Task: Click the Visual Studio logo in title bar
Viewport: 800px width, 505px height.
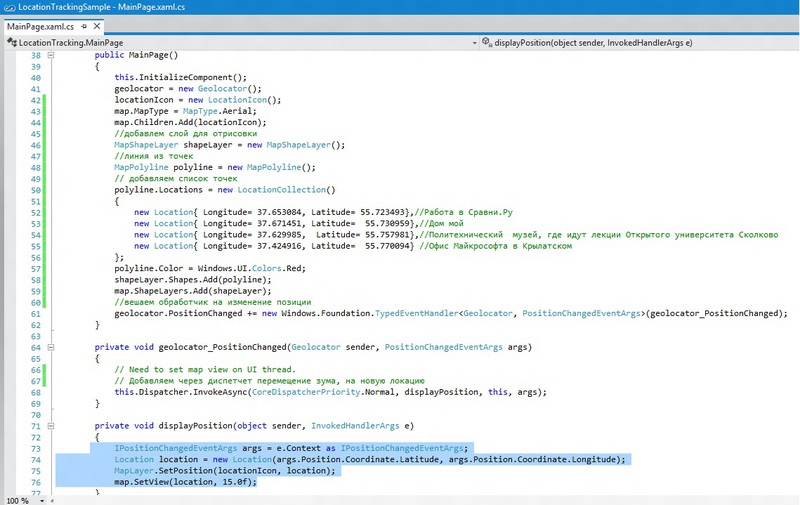Action: click(x=9, y=7)
